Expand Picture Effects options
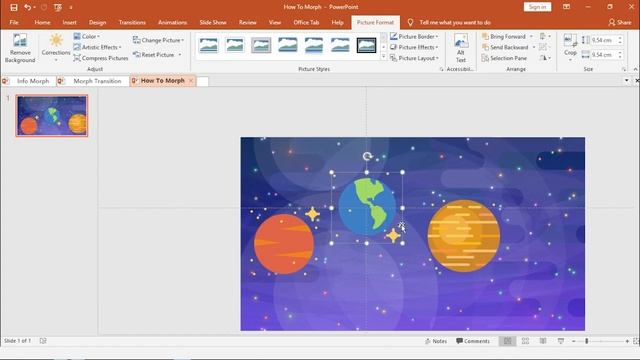This screenshot has width=640, height=360. (x=414, y=47)
